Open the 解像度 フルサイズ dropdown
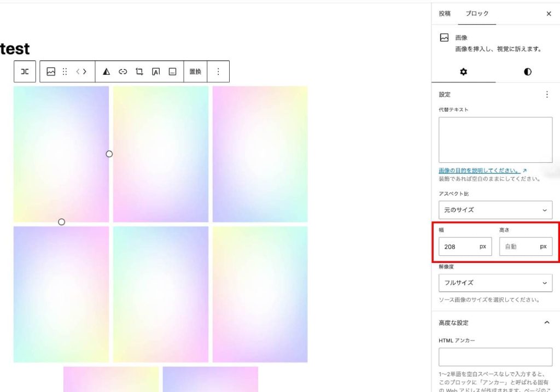The image size is (560, 392). 495,283
